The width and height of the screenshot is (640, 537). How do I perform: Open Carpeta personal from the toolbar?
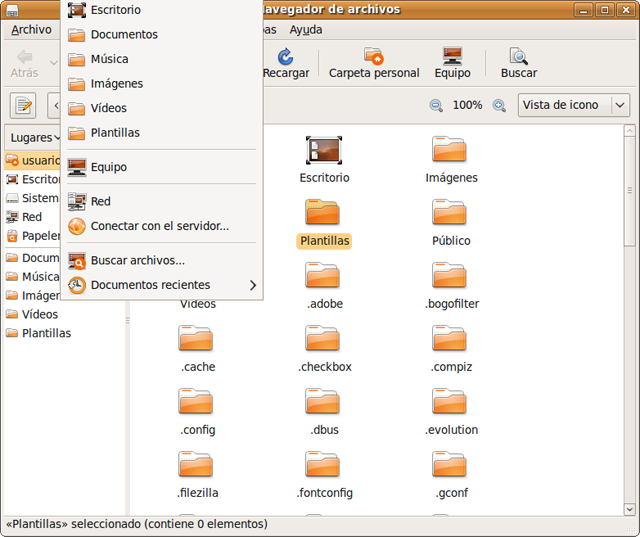click(x=374, y=57)
